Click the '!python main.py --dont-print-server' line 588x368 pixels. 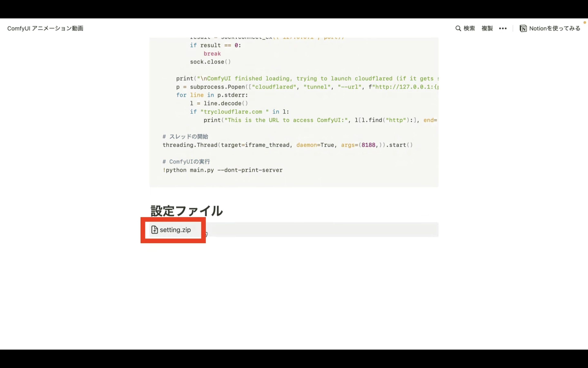coord(223,170)
